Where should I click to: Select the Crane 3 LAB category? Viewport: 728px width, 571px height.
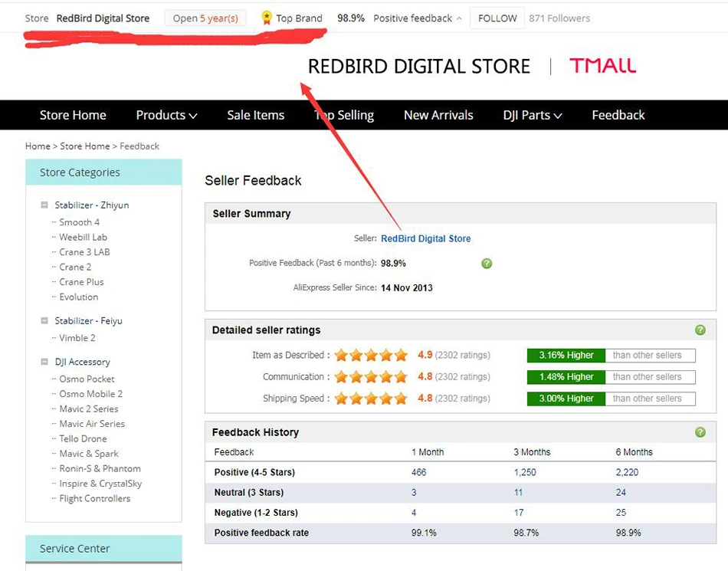(84, 252)
